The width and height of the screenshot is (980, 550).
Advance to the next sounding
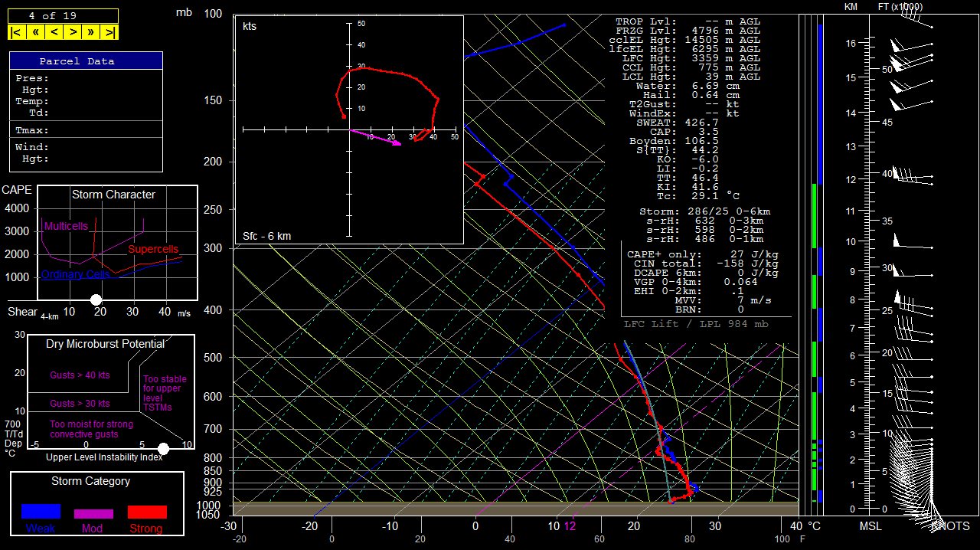(x=73, y=32)
